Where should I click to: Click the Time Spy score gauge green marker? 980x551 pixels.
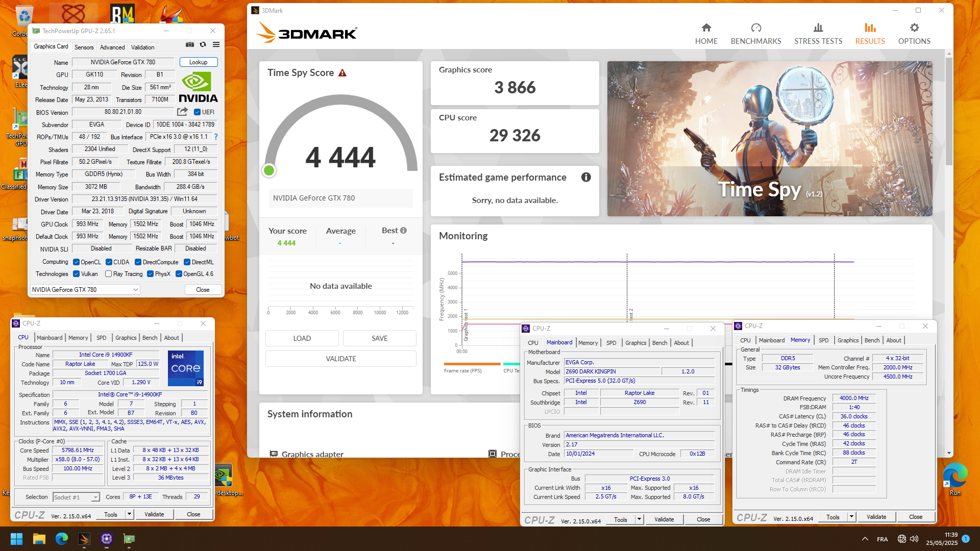coord(269,170)
